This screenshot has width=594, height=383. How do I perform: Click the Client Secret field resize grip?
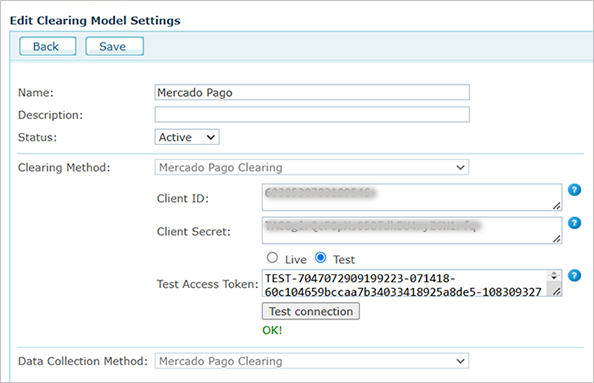(x=556, y=239)
